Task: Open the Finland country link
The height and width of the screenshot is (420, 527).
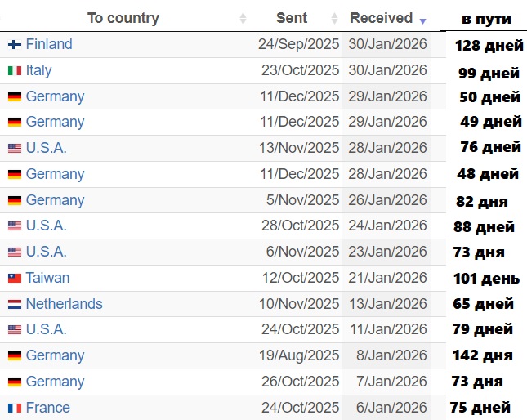Action: 49,44
